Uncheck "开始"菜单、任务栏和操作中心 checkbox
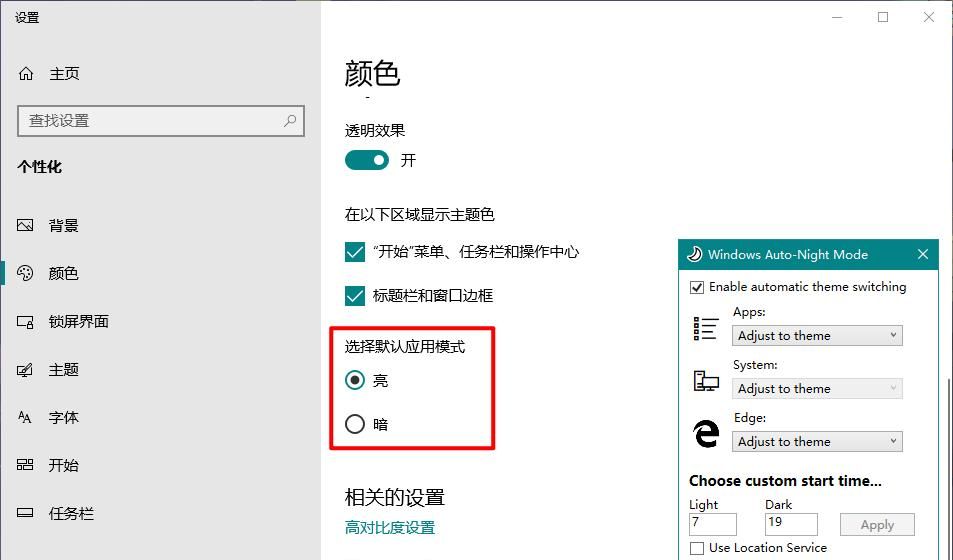The height and width of the screenshot is (560, 953). pos(355,252)
